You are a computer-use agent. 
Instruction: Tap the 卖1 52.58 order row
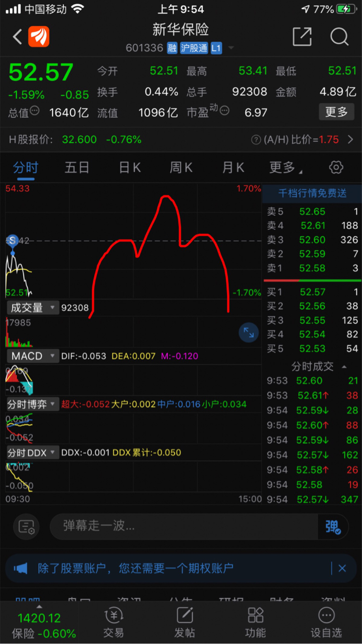(x=312, y=268)
